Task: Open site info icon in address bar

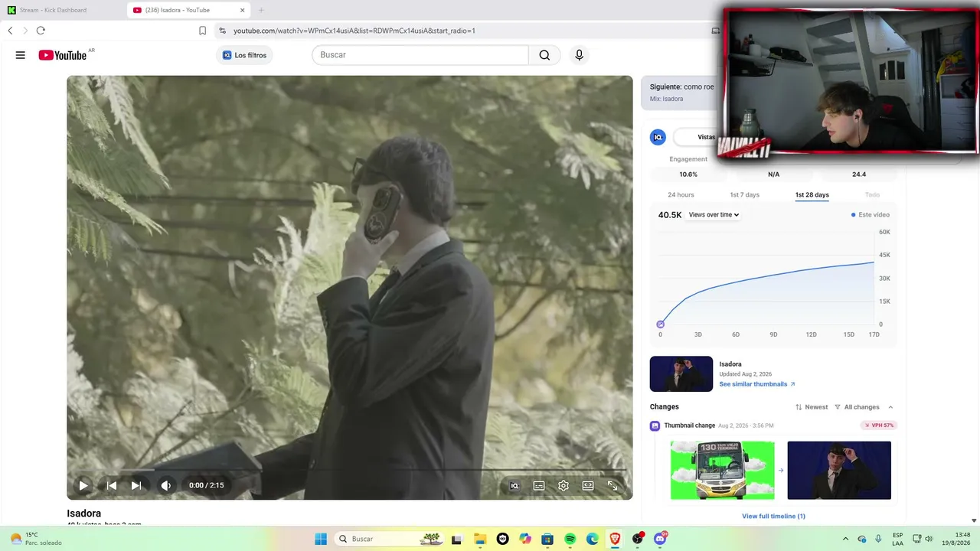Action: click(222, 31)
